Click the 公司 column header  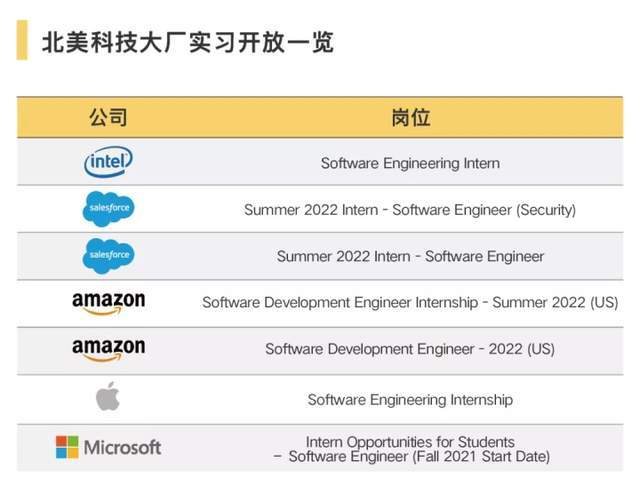pyautogui.click(x=108, y=118)
